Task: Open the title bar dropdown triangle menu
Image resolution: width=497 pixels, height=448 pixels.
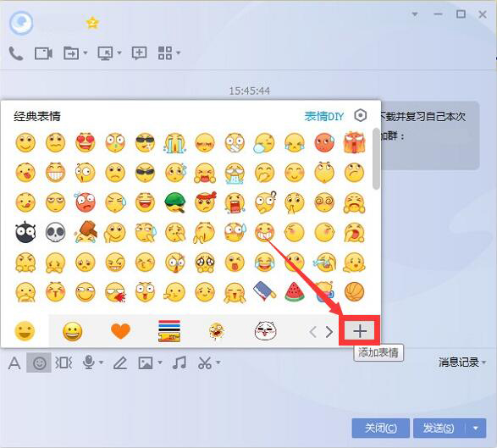Action: pos(415,14)
